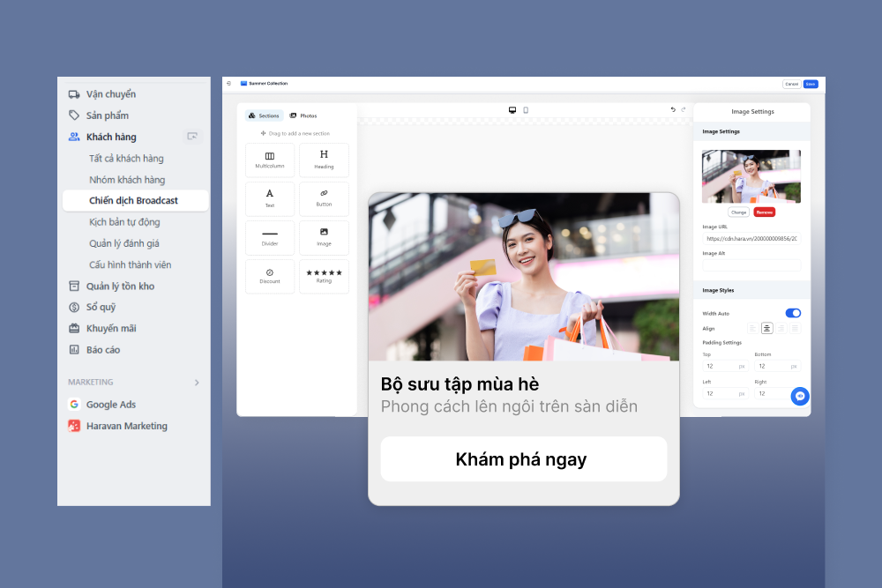Set image alignment to left
This screenshot has width=882, height=588.
(752, 329)
